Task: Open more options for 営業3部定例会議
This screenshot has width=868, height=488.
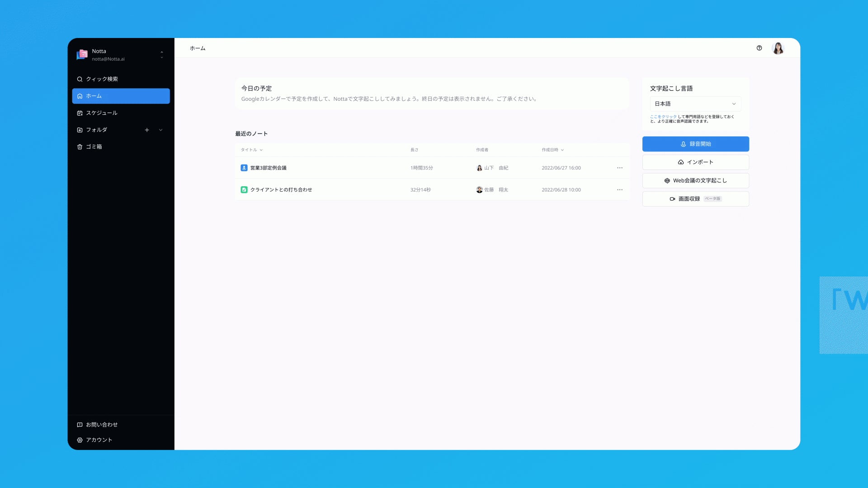Action: (x=620, y=168)
